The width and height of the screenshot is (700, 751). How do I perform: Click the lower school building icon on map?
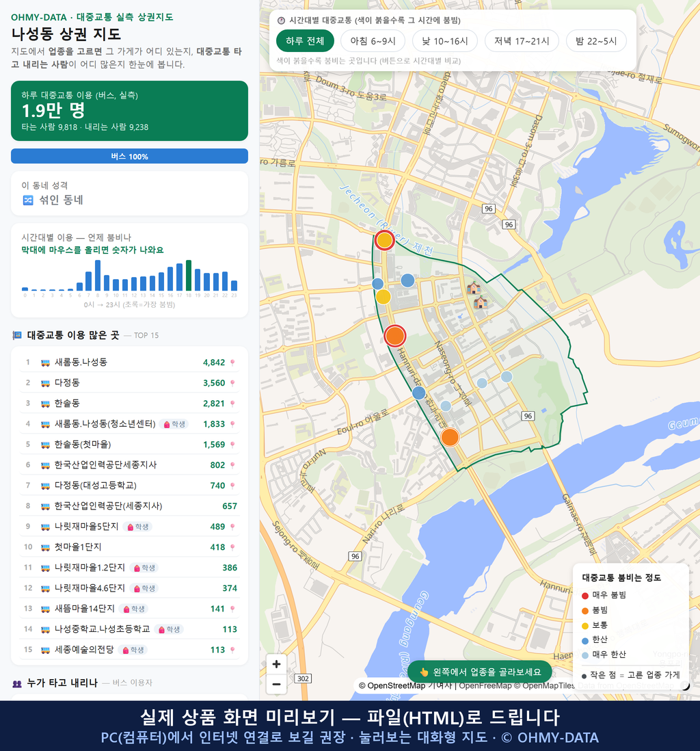point(481,302)
